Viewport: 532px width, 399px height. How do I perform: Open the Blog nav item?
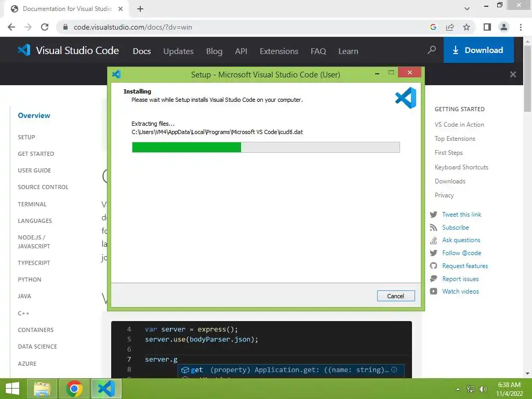click(x=215, y=51)
